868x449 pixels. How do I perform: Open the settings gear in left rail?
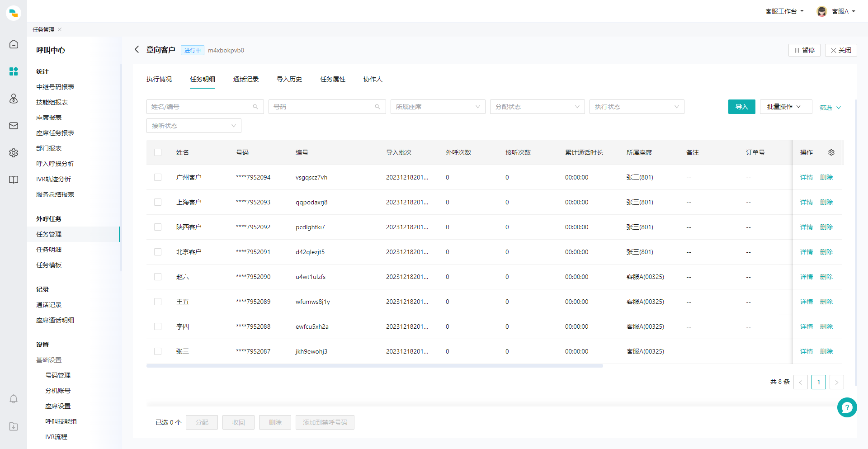click(14, 153)
